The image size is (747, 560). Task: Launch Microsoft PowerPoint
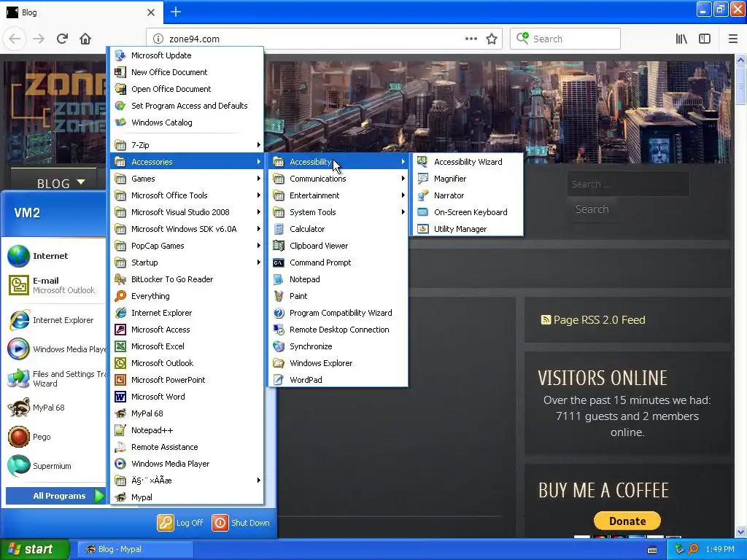187,380
